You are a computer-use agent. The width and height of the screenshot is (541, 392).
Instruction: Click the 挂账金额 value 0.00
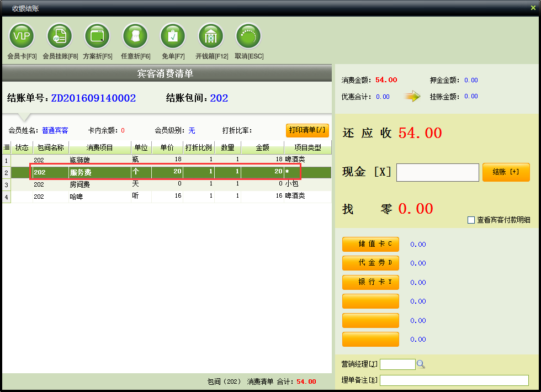[x=471, y=96]
